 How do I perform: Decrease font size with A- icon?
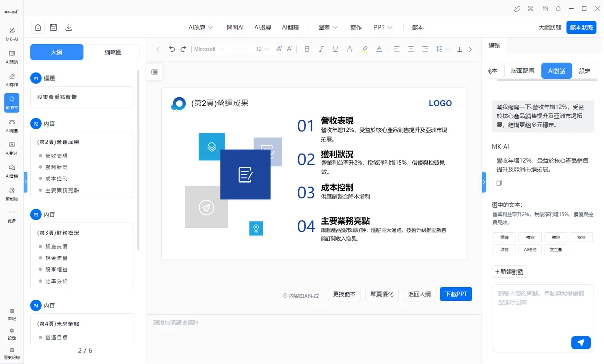pos(290,49)
